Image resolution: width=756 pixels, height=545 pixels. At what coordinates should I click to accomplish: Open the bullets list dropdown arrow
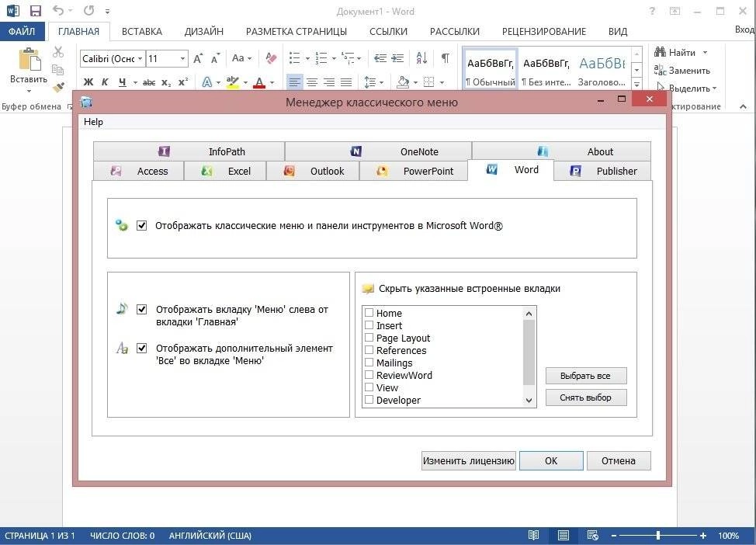[307, 59]
